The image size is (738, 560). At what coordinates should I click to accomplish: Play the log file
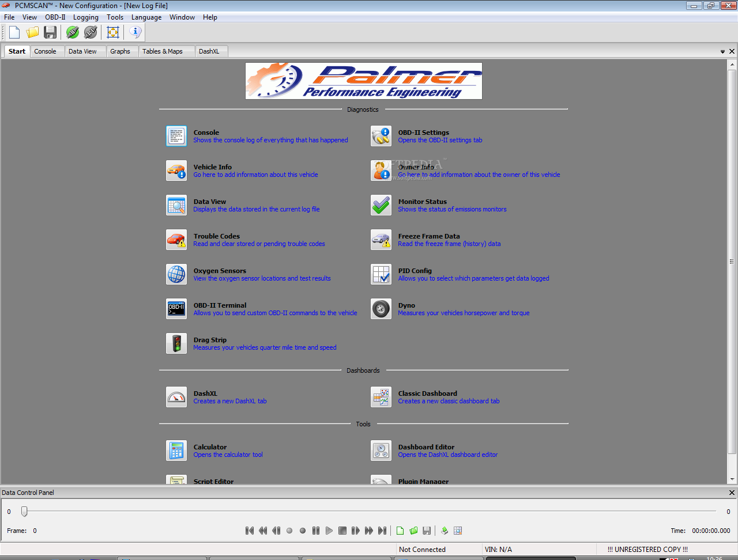[x=329, y=531]
